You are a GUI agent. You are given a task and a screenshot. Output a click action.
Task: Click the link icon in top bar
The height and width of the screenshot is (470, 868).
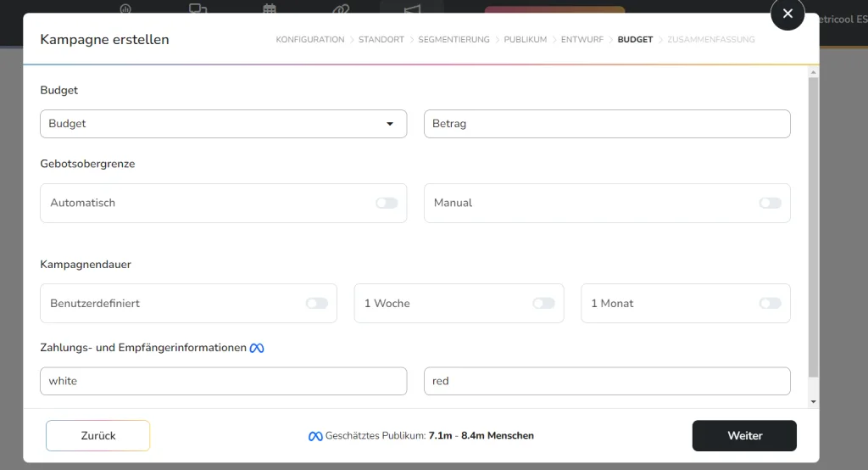(x=341, y=9)
